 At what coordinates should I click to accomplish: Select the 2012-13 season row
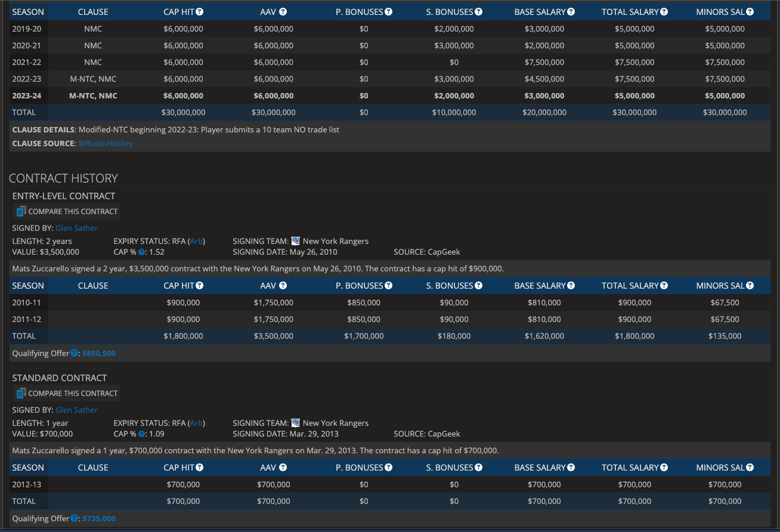coord(390,484)
